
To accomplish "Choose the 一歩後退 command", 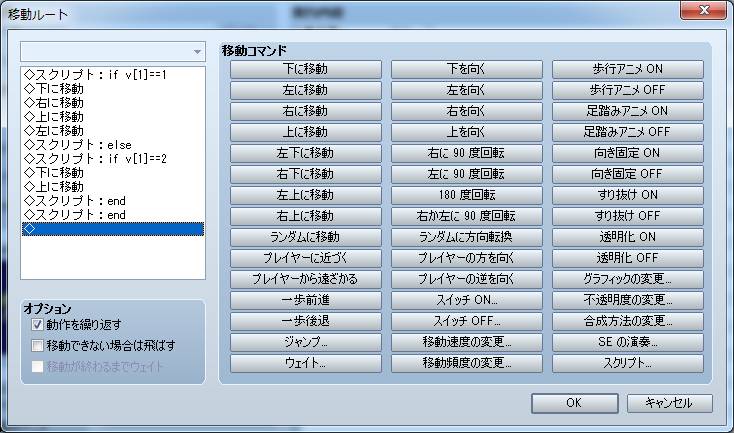I will point(306,321).
